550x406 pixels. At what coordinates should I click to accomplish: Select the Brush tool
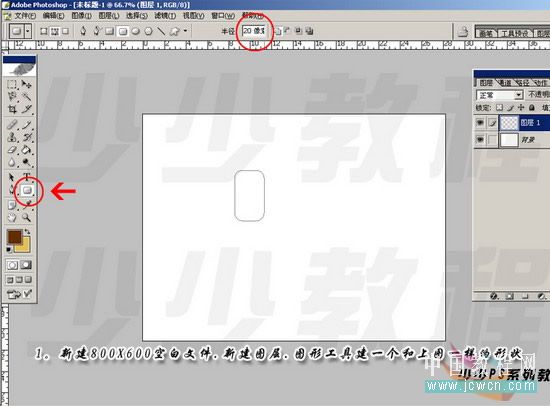click(26, 125)
